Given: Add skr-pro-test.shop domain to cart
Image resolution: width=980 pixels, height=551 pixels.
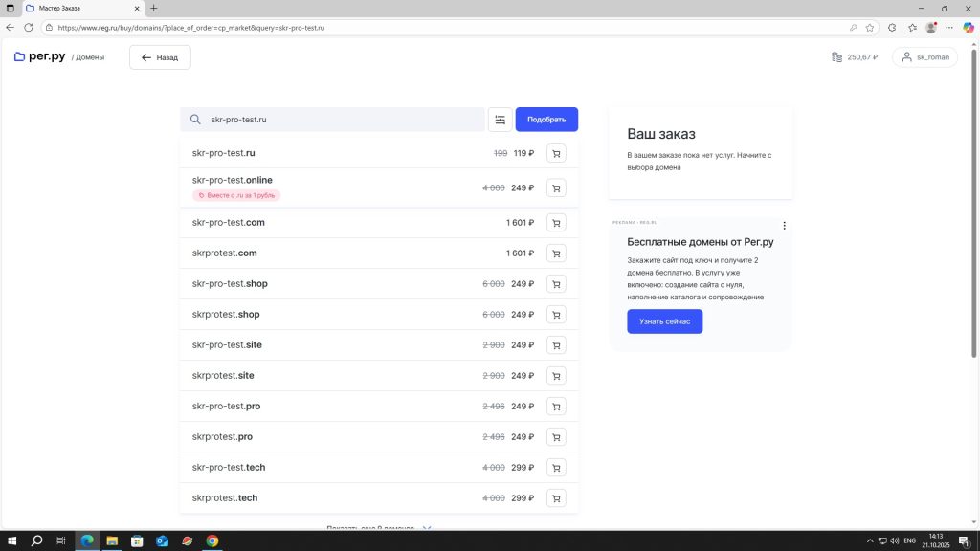Looking at the screenshot, I should pyautogui.click(x=556, y=284).
